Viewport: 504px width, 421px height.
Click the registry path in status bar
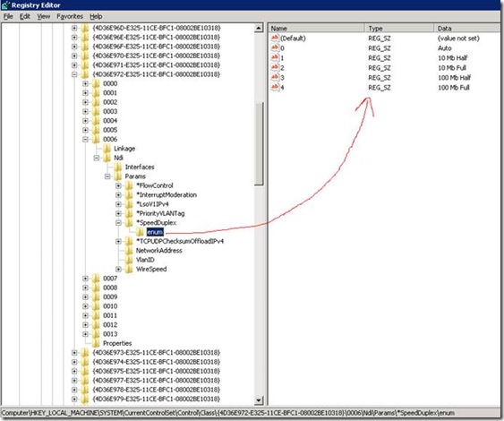228,413
